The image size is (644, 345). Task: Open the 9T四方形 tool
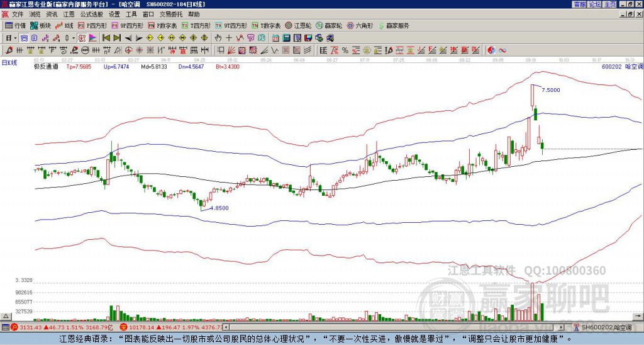[x=231, y=25]
